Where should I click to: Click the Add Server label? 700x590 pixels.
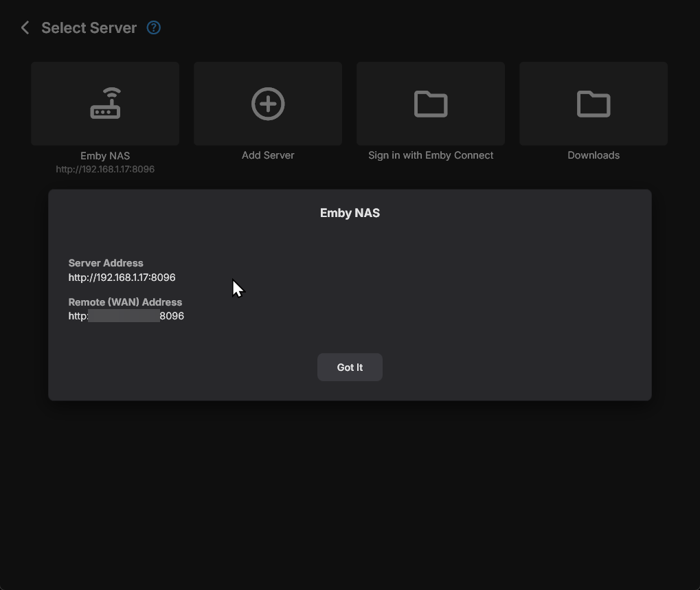[268, 155]
